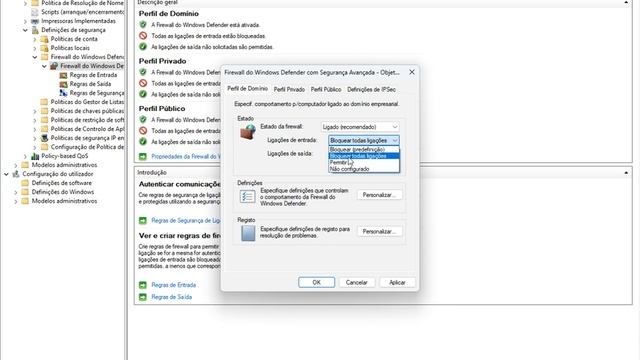Open Regras de Saída link in Introdução
The width and height of the screenshot is (640, 360).
(171, 297)
